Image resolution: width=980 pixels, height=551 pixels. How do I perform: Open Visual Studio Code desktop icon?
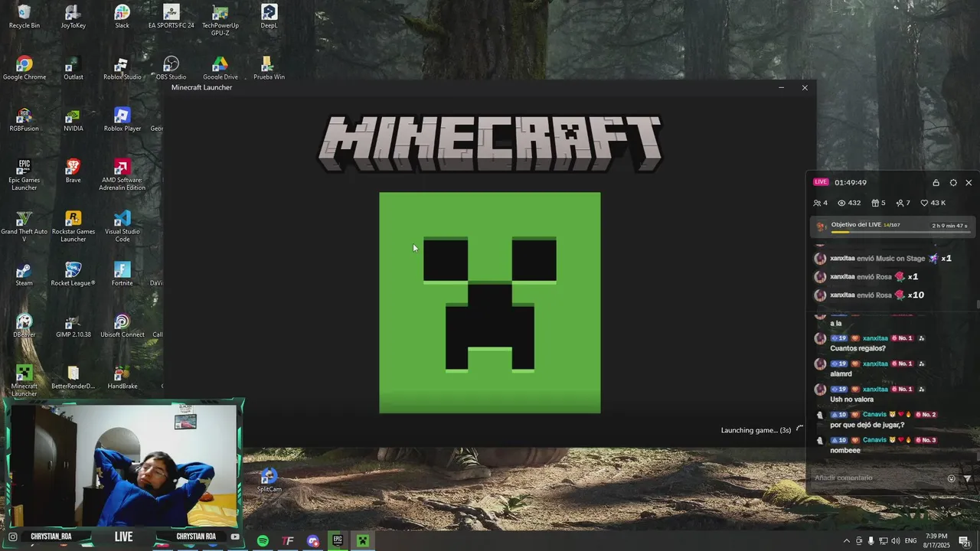pos(122,227)
